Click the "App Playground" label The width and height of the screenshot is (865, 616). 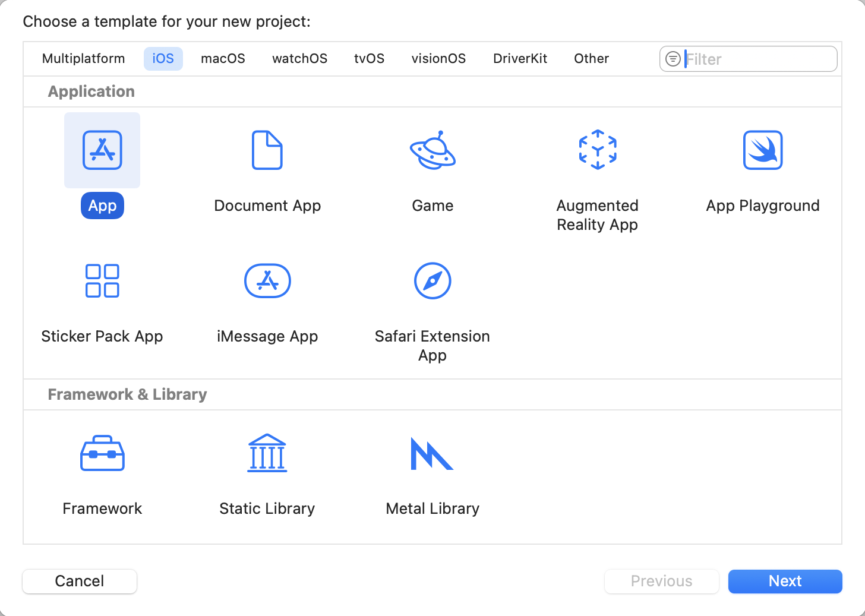[763, 206]
